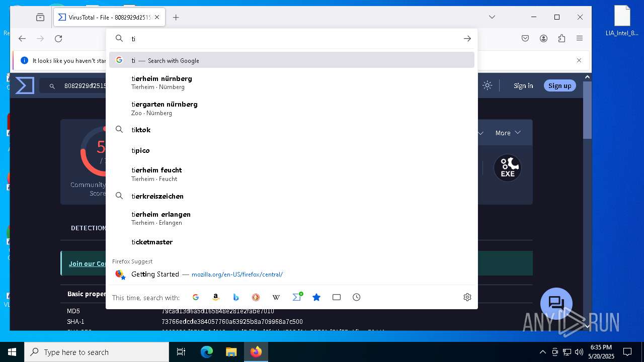
Task: Open File Explorer from the taskbar
Action: point(231,352)
